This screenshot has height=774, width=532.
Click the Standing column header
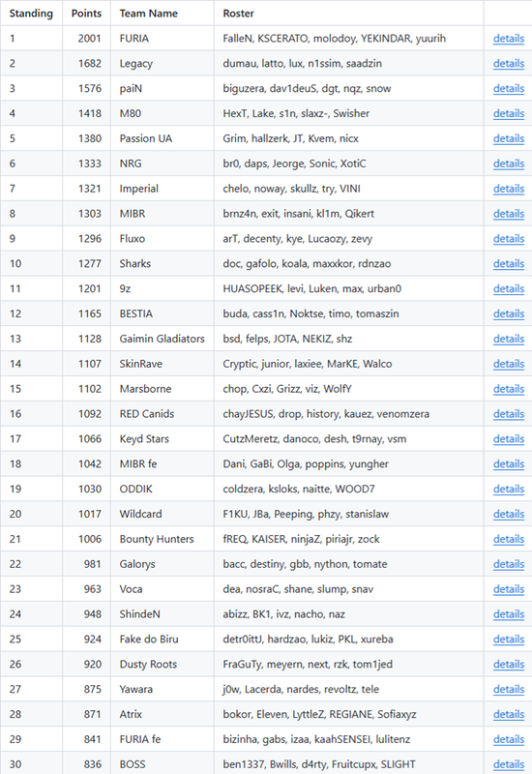[x=31, y=14]
